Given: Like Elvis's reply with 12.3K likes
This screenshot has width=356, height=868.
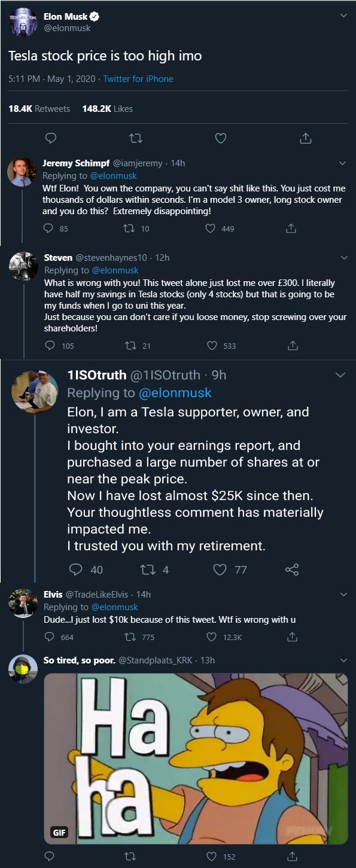Looking at the screenshot, I should click(211, 637).
